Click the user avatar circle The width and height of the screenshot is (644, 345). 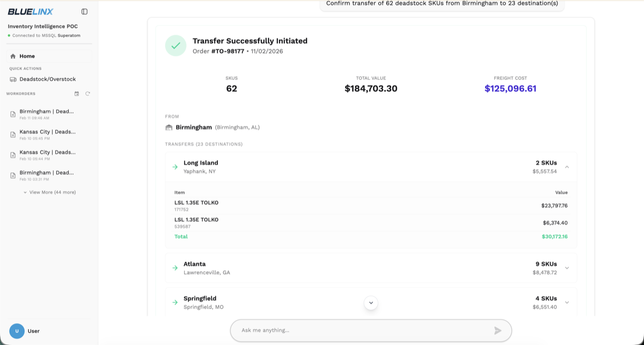pos(17,331)
